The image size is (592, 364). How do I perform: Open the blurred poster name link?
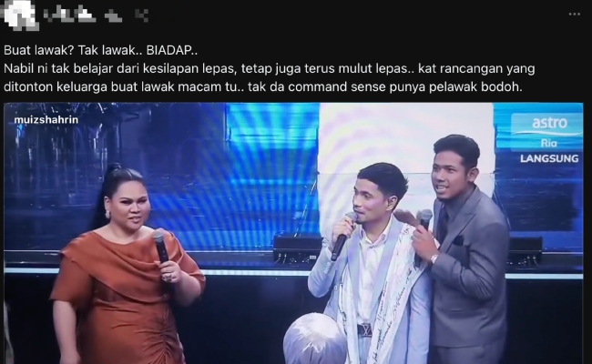click(69, 15)
